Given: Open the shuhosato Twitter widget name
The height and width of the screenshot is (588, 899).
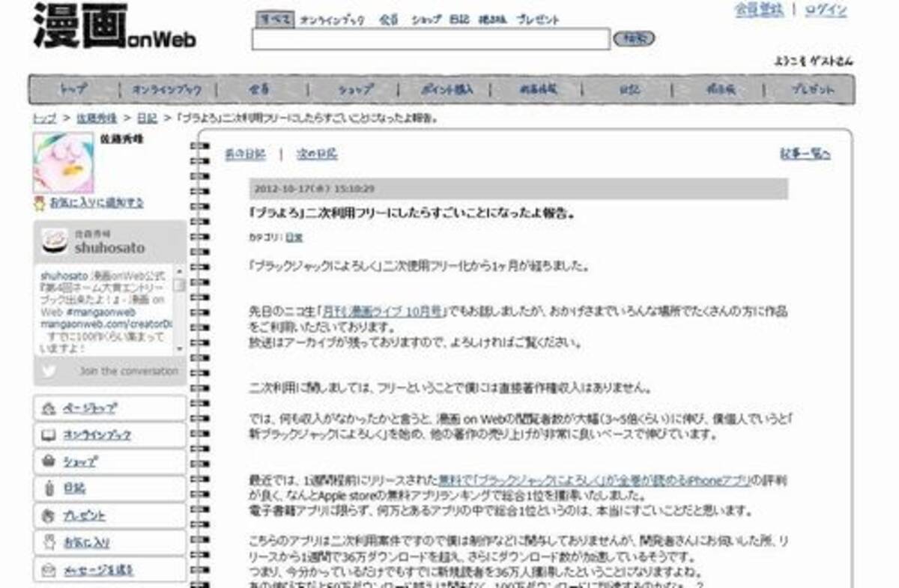Looking at the screenshot, I should (x=109, y=248).
